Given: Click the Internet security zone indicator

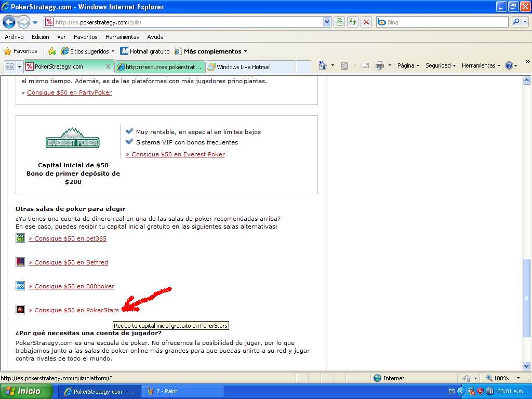Looking at the screenshot, I should 389,378.
